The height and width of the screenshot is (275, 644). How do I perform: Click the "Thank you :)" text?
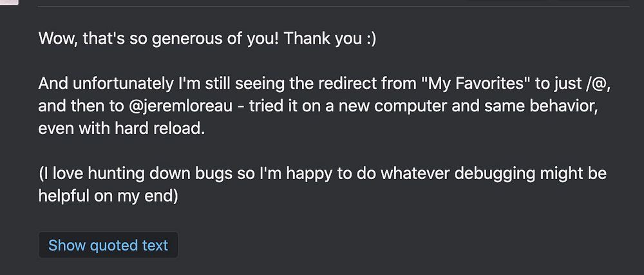click(330, 38)
